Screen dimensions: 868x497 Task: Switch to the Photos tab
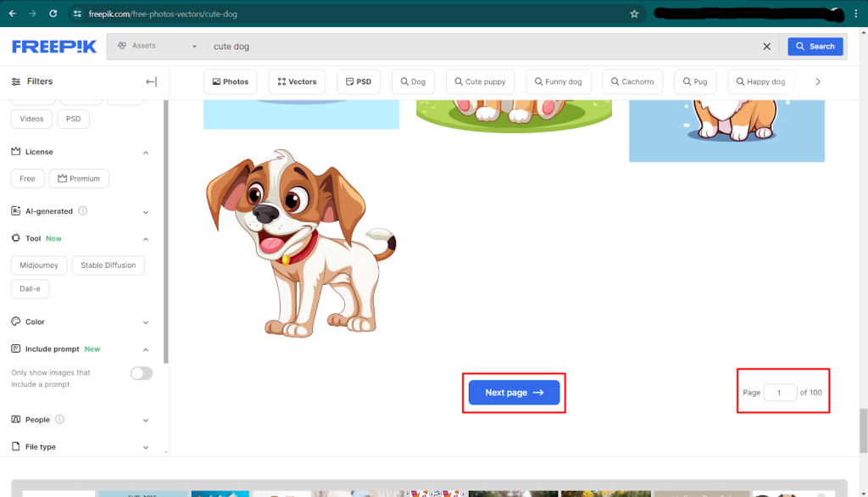[231, 81]
